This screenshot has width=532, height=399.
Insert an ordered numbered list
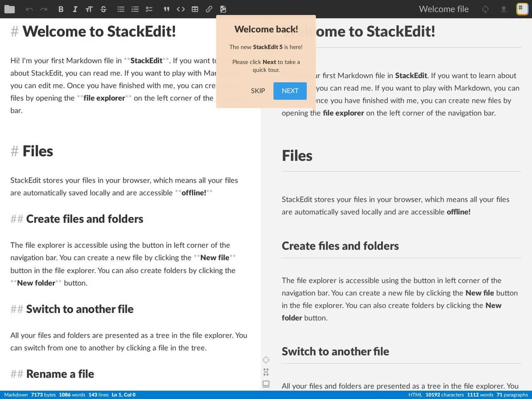[x=135, y=9]
